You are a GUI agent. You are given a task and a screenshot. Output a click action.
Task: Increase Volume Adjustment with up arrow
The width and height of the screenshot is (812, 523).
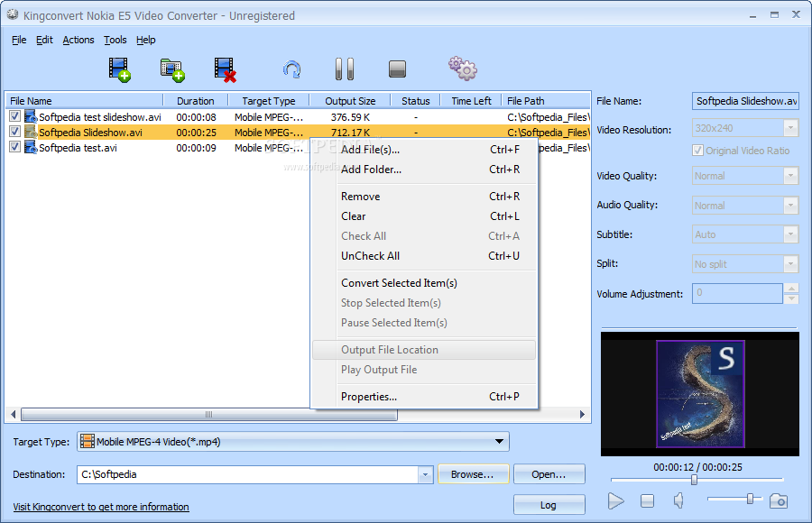pyautogui.click(x=791, y=288)
